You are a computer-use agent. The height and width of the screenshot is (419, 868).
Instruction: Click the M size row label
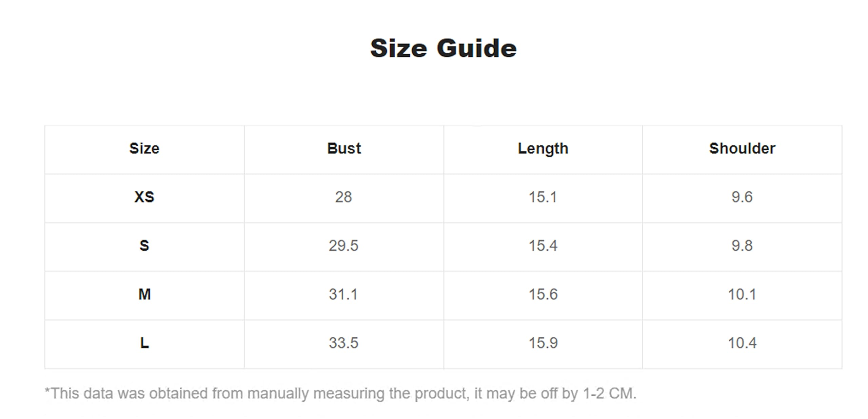pos(144,294)
